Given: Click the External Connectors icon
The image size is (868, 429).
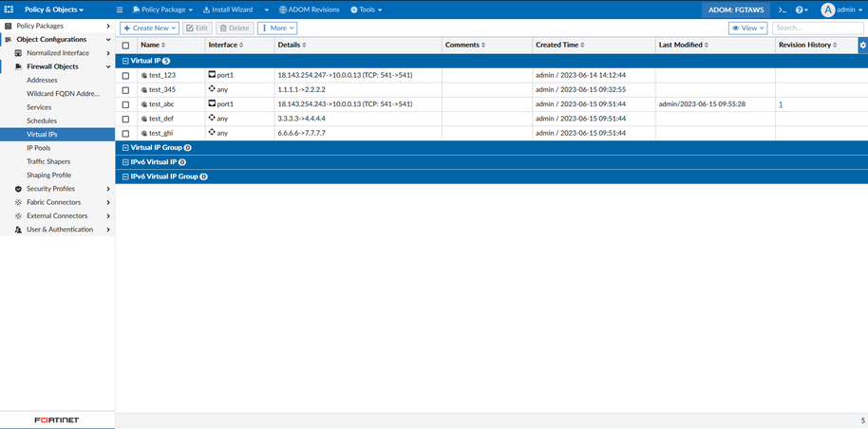Looking at the screenshot, I should (18, 215).
